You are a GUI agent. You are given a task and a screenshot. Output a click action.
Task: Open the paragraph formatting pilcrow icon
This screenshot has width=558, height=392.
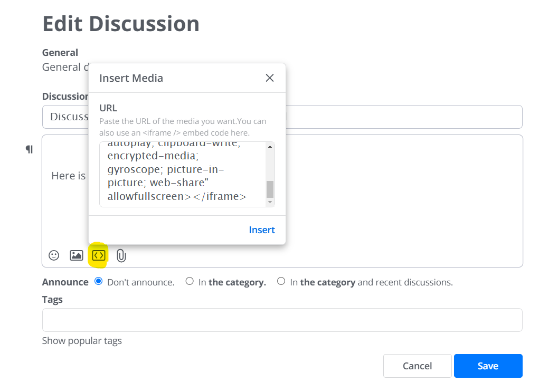click(x=30, y=149)
